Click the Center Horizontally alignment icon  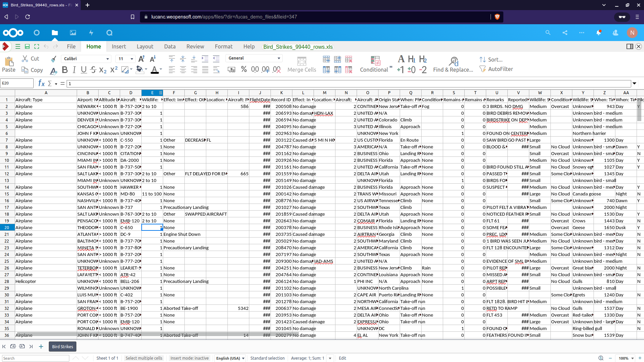[x=183, y=70]
